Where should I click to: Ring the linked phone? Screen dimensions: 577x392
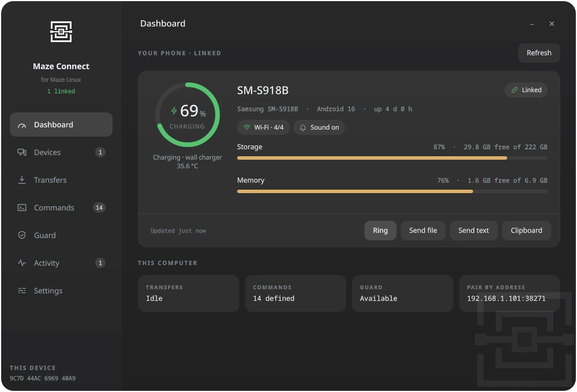point(380,231)
